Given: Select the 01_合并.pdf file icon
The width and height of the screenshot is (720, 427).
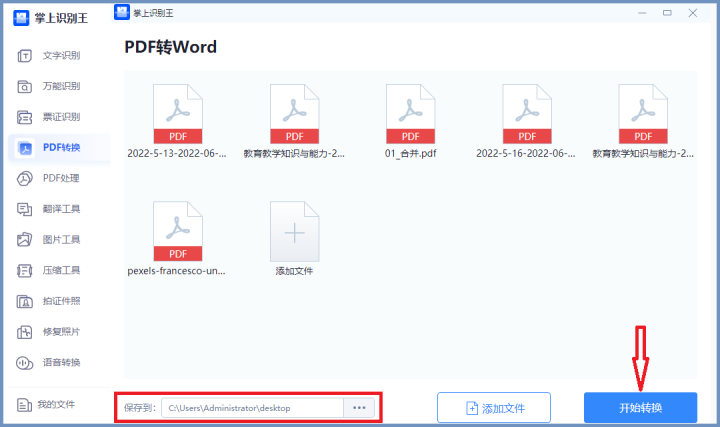Looking at the screenshot, I should coord(411,114).
